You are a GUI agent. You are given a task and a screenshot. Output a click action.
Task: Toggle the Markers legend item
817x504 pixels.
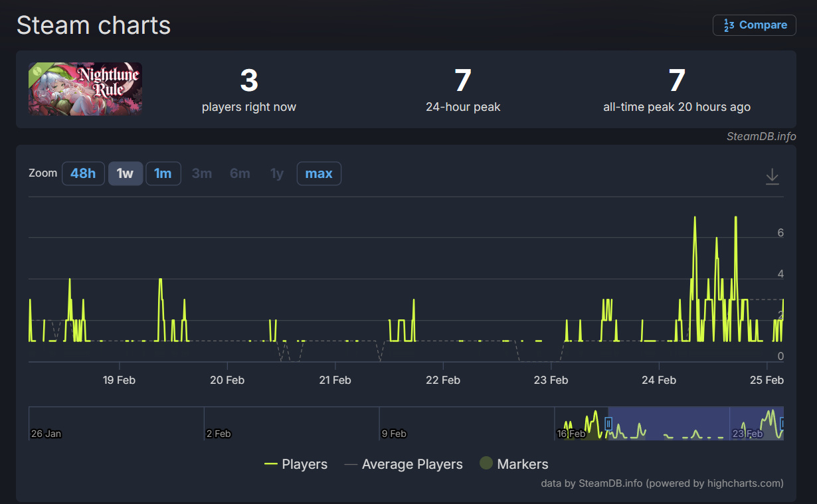click(514, 464)
